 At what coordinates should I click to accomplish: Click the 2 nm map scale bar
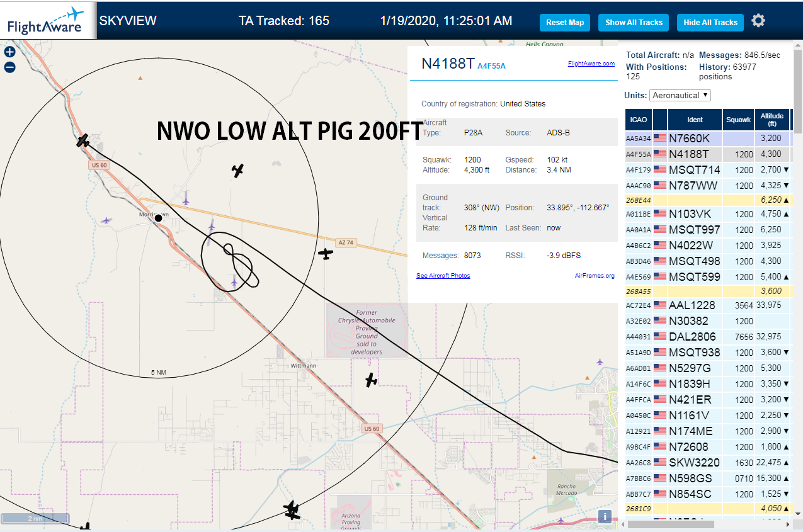(35, 519)
